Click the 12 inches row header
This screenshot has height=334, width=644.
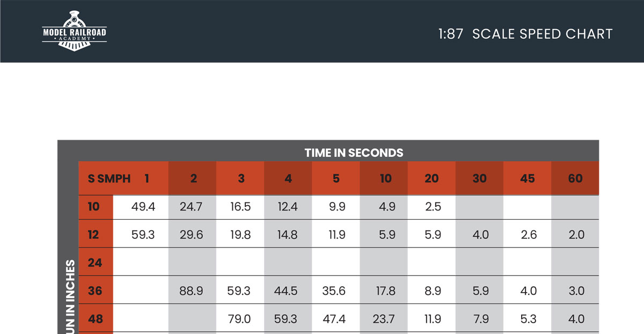click(94, 235)
